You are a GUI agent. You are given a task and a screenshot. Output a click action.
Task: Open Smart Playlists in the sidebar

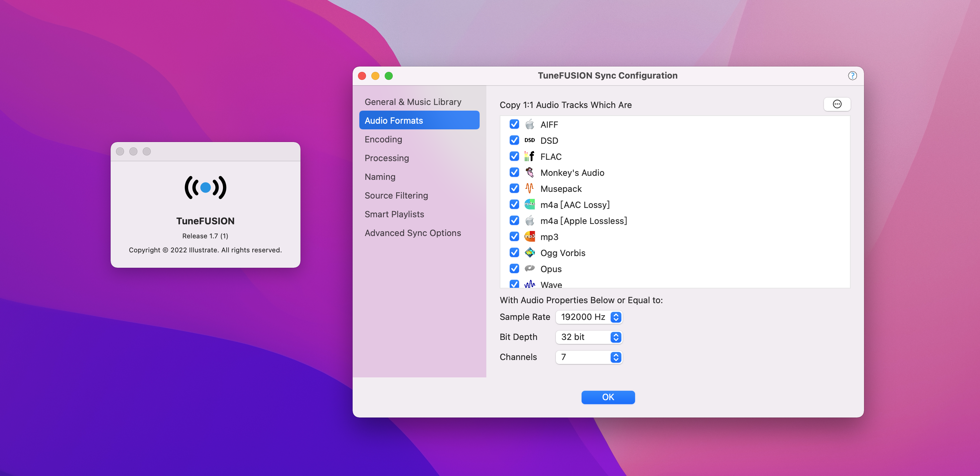[x=394, y=214]
